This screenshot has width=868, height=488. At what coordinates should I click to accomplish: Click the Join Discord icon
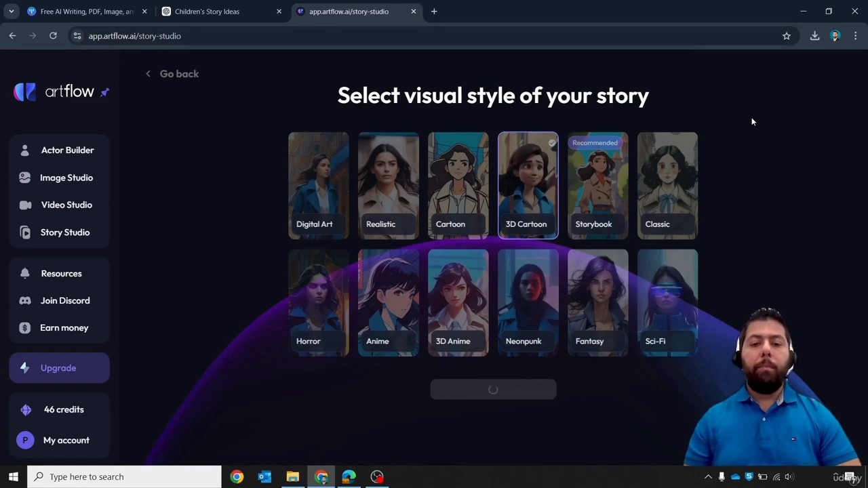25,300
